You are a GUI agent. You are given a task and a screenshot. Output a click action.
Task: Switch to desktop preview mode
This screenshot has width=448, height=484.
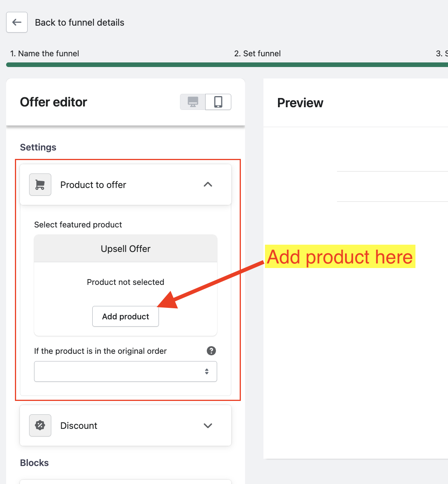[193, 102]
